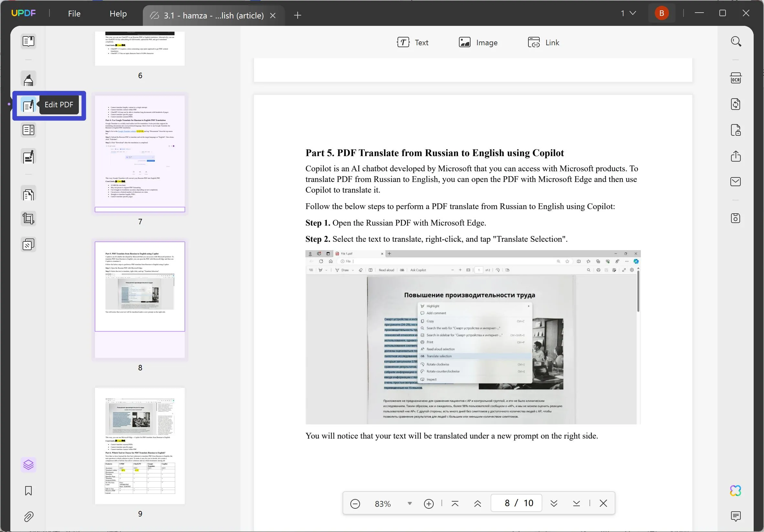
Task: Send the file by email
Action: pyautogui.click(x=736, y=182)
